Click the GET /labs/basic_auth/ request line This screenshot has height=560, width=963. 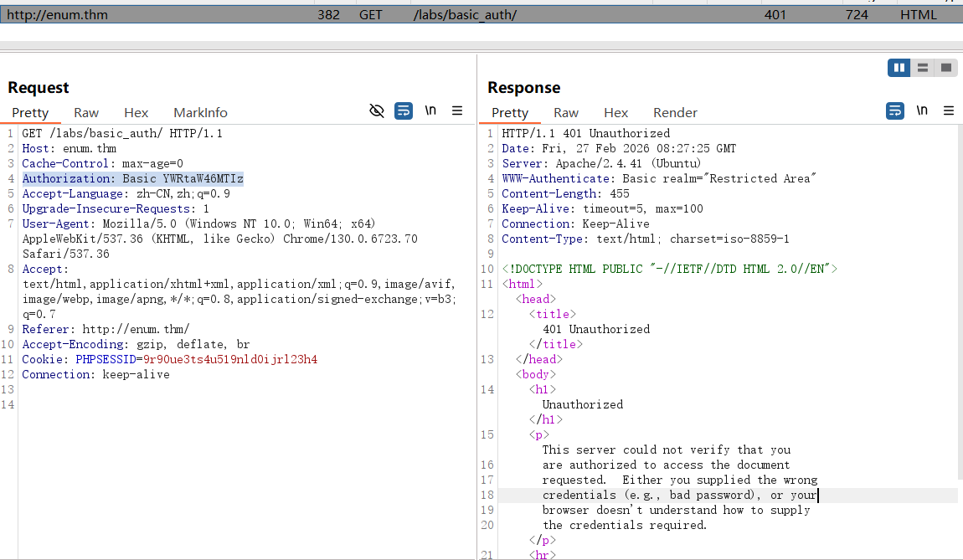pos(122,133)
